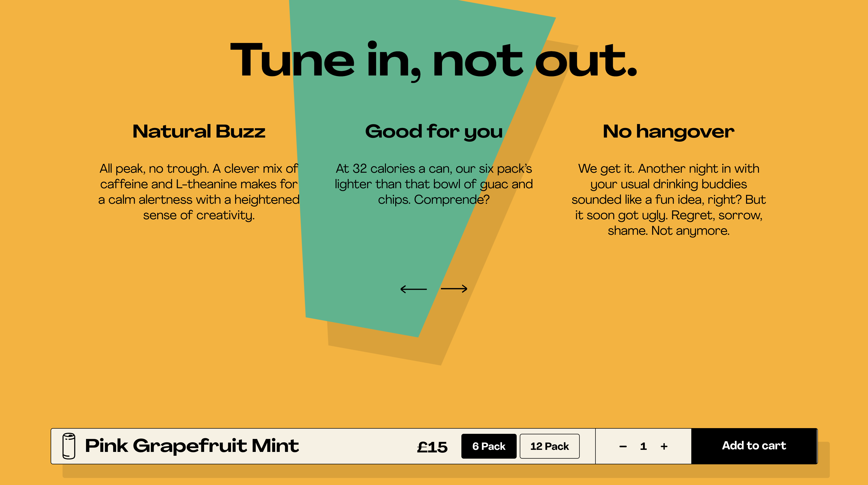The width and height of the screenshot is (868, 485).
Task: Click the left arrow for previous slide
Action: pyautogui.click(x=413, y=289)
